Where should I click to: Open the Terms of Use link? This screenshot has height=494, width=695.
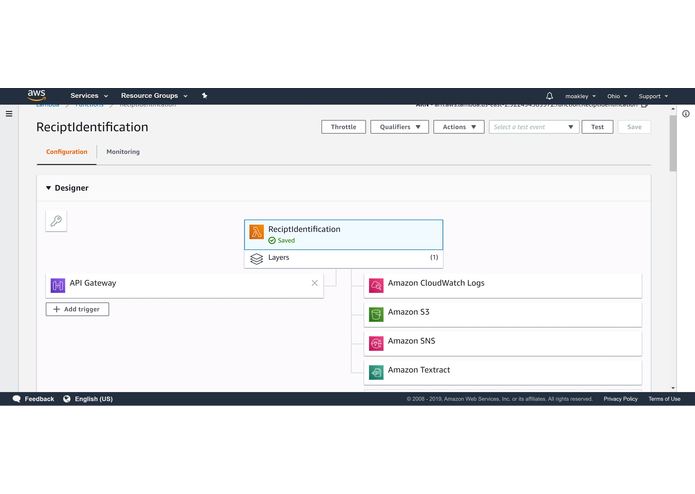pyautogui.click(x=664, y=399)
